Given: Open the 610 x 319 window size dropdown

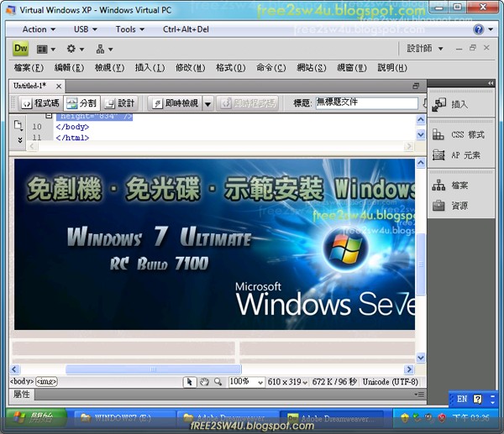Looking at the screenshot, I should (287, 382).
